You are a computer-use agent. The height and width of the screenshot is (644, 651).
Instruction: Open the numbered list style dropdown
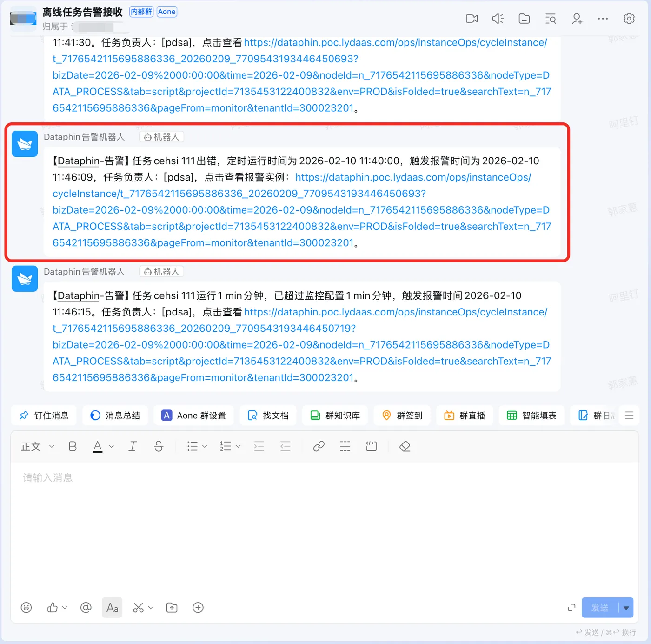tap(238, 447)
